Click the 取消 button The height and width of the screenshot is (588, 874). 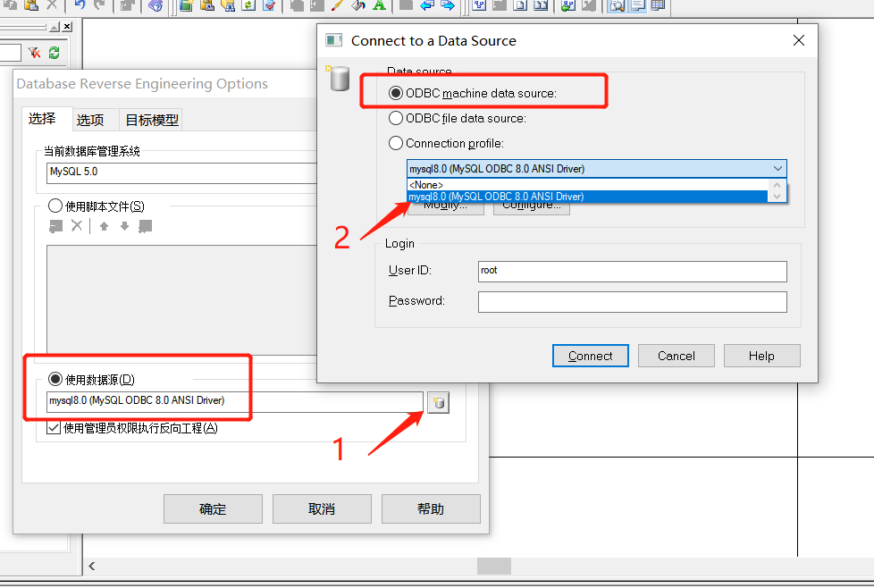322,508
